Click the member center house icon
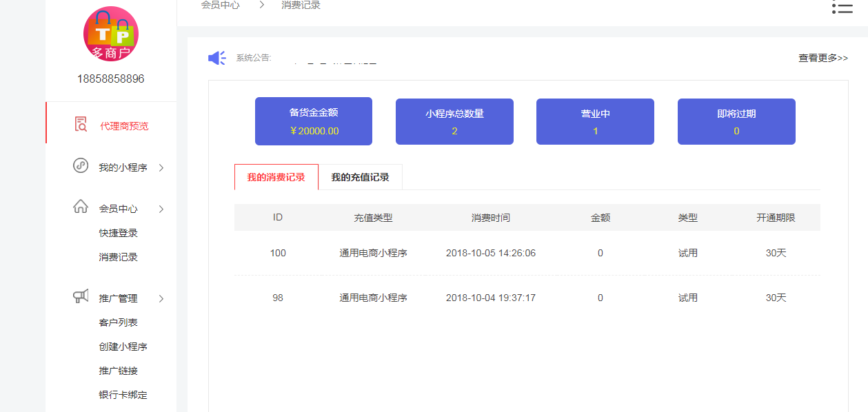The height and width of the screenshot is (412, 868). pyautogui.click(x=81, y=207)
